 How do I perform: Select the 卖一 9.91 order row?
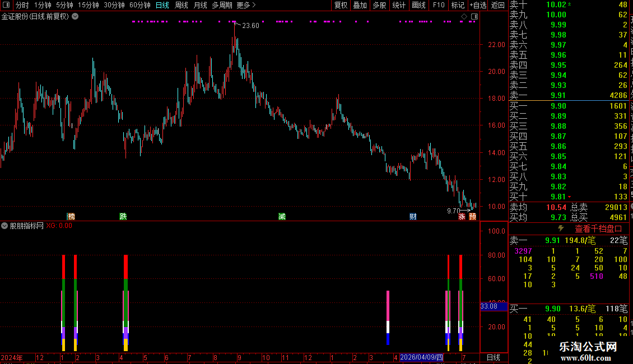click(569, 95)
